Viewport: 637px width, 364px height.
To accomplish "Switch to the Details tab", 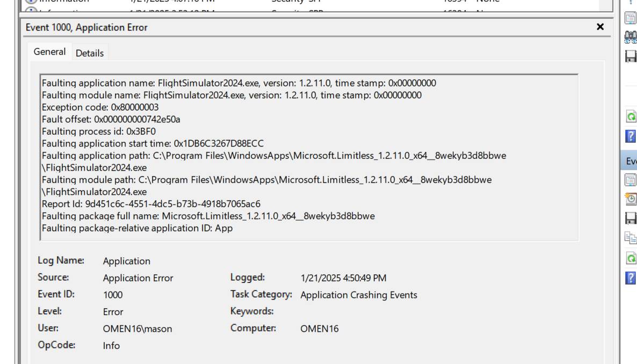I will tap(90, 53).
